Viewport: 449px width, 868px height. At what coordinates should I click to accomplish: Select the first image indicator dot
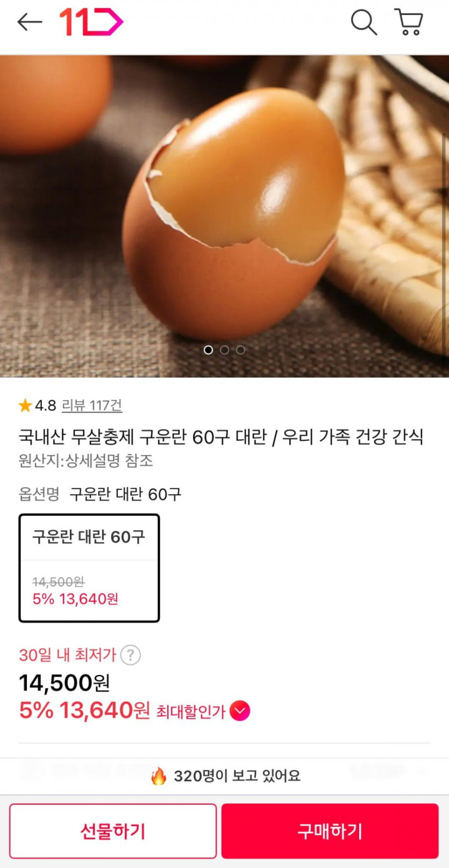pos(208,350)
